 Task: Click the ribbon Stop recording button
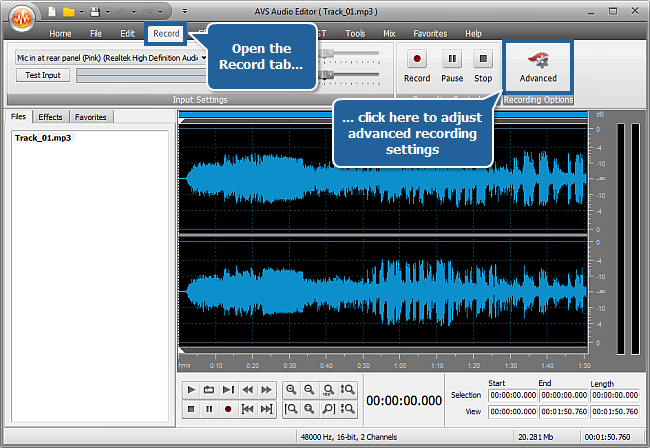[x=483, y=66]
